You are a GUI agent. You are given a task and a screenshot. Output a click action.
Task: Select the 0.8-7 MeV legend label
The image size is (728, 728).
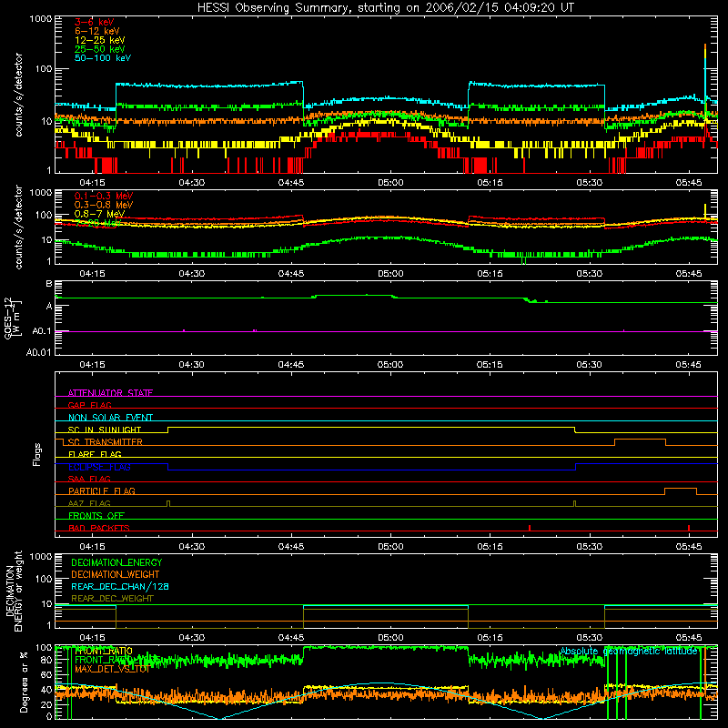pyautogui.click(x=99, y=214)
